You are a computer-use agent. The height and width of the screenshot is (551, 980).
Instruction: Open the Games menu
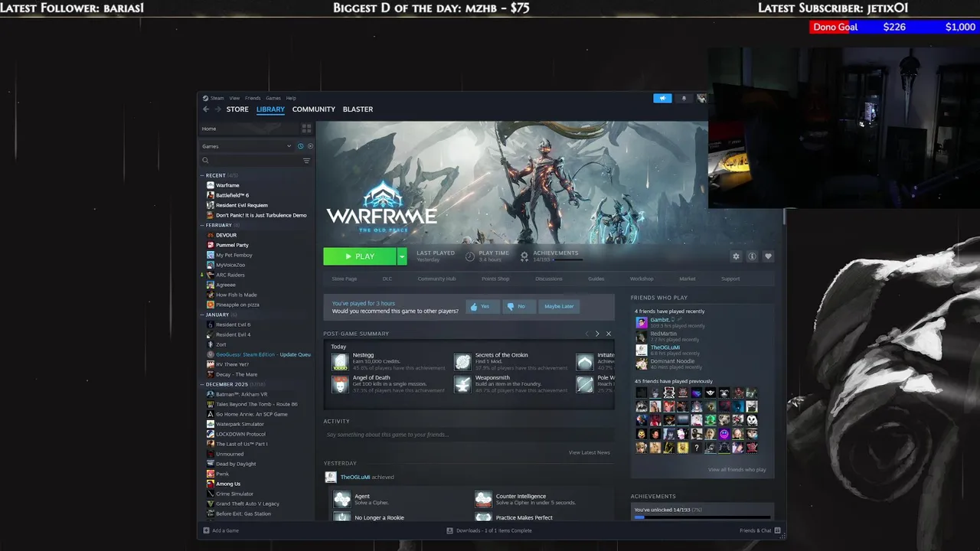273,98
